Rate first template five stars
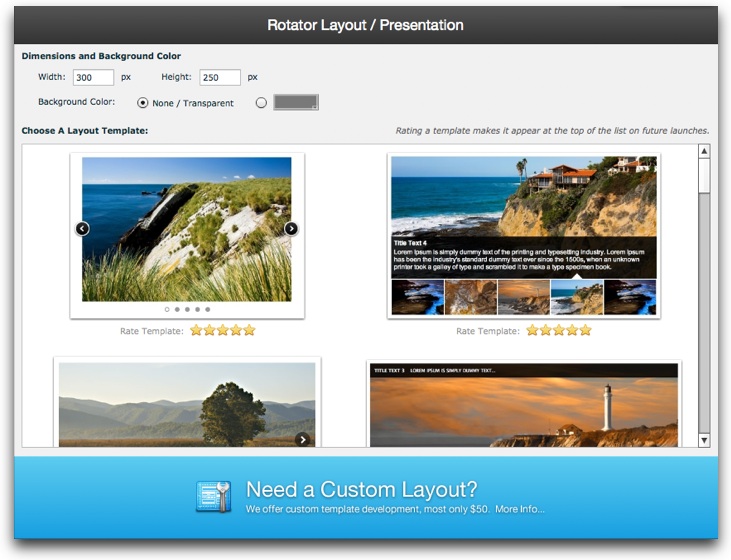 pyautogui.click(x=249, y=330)
